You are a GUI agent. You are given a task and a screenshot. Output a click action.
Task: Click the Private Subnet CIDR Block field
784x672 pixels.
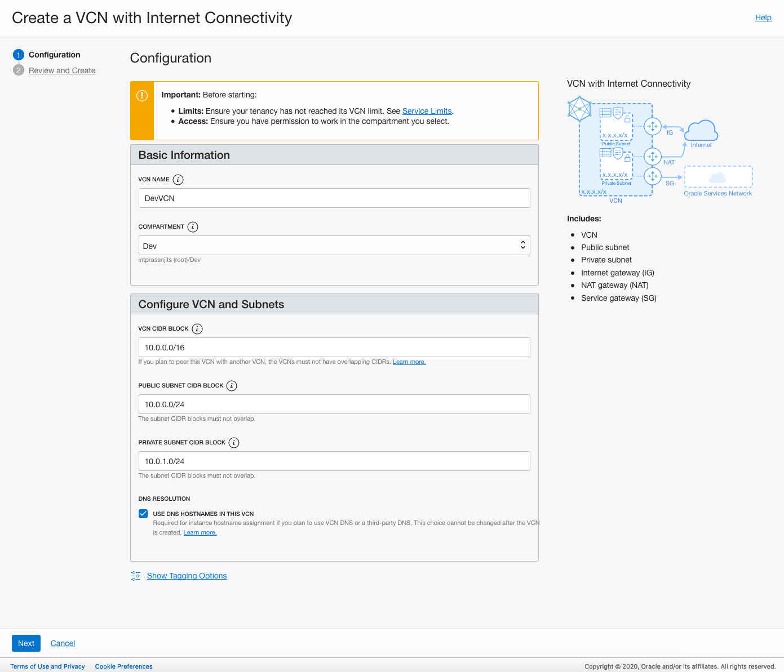coord(334,461)
